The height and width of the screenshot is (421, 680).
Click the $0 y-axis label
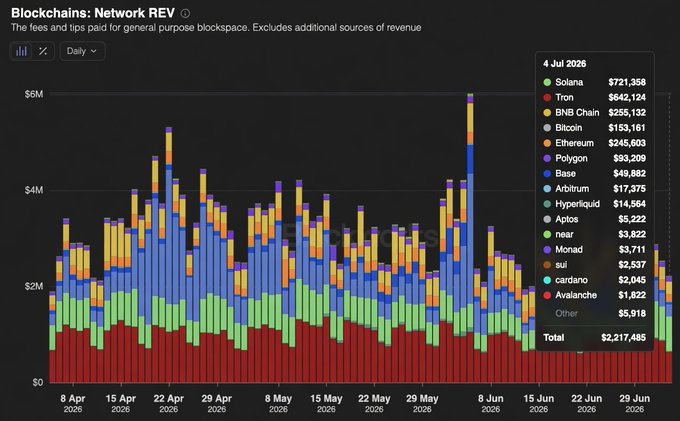(38, 382)
